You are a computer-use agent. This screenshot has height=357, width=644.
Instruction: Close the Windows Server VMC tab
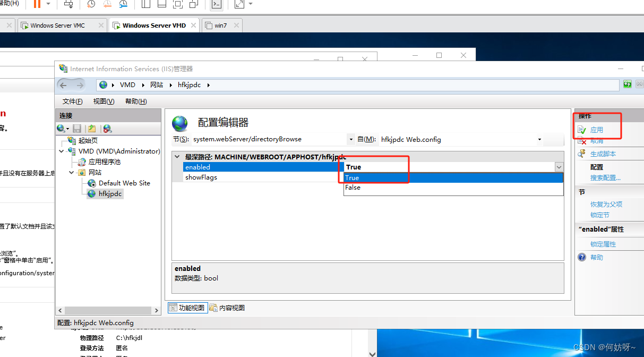[x=100, y=25]
